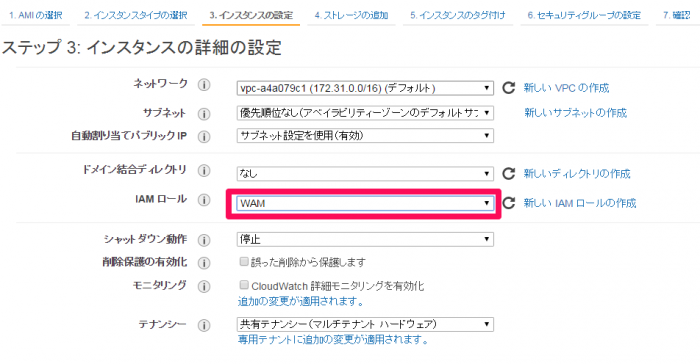
Task: Go to 4. ストレージの追加 tab
Action: 351,15
